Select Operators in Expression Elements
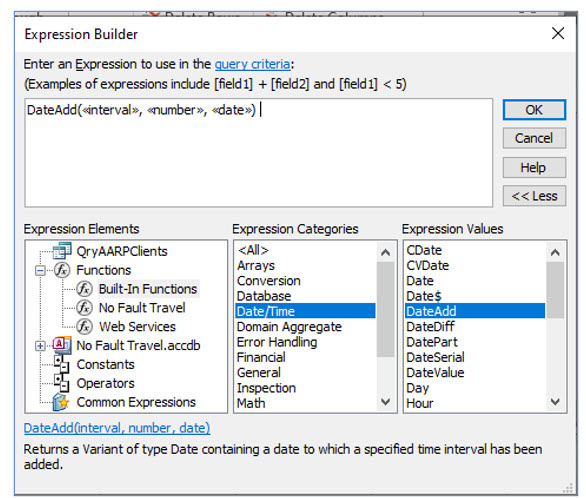 tap(105, 383)
